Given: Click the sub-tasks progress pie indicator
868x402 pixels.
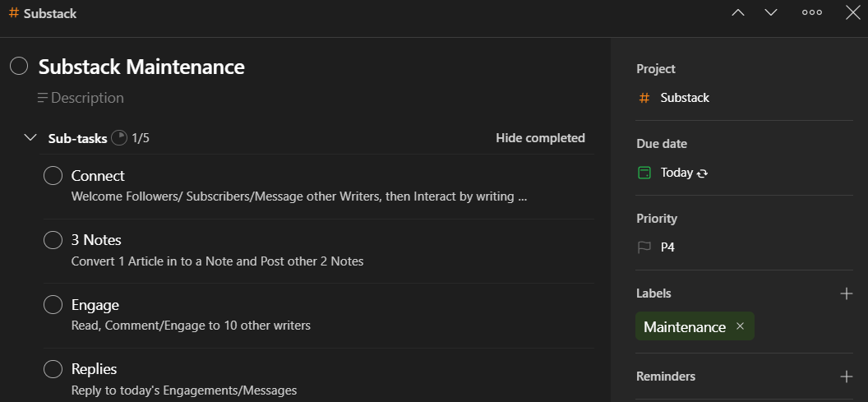Looking at the screenshot, I should [119, 138].
